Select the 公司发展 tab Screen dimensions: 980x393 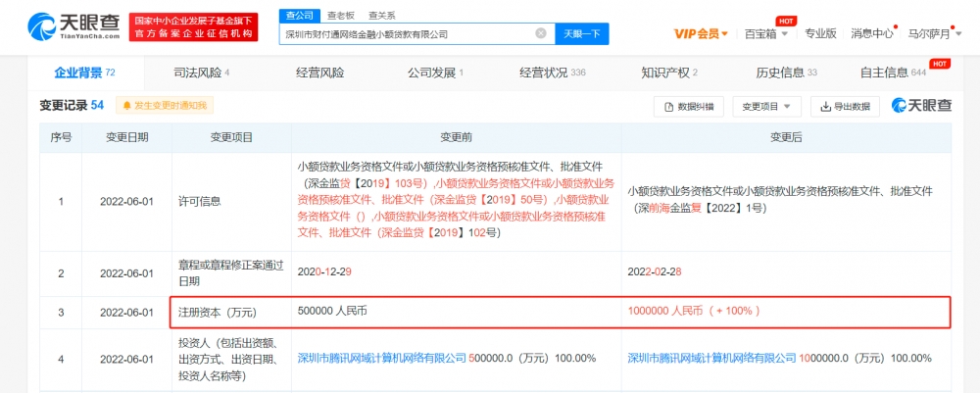[x=436, y=73]
